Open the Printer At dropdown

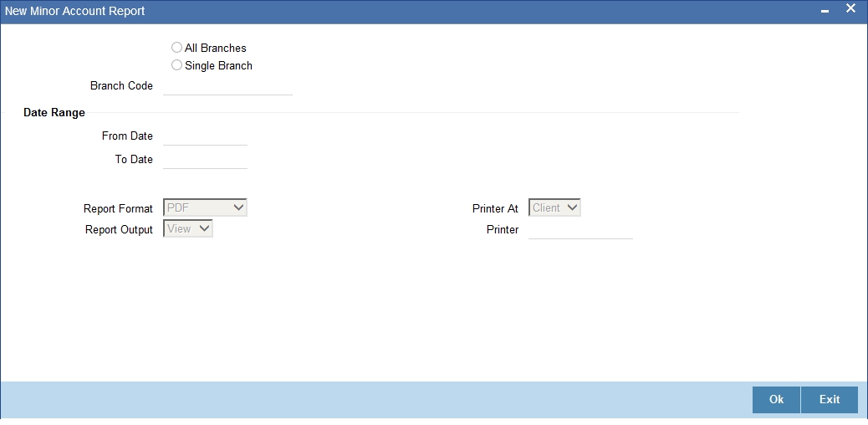pyautogui.click(x=554, y=207)
